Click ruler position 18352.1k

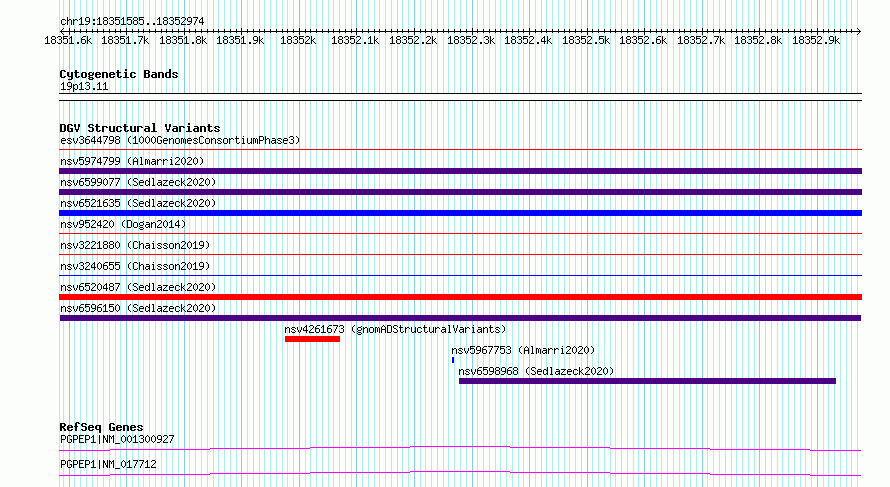(355, 40)
